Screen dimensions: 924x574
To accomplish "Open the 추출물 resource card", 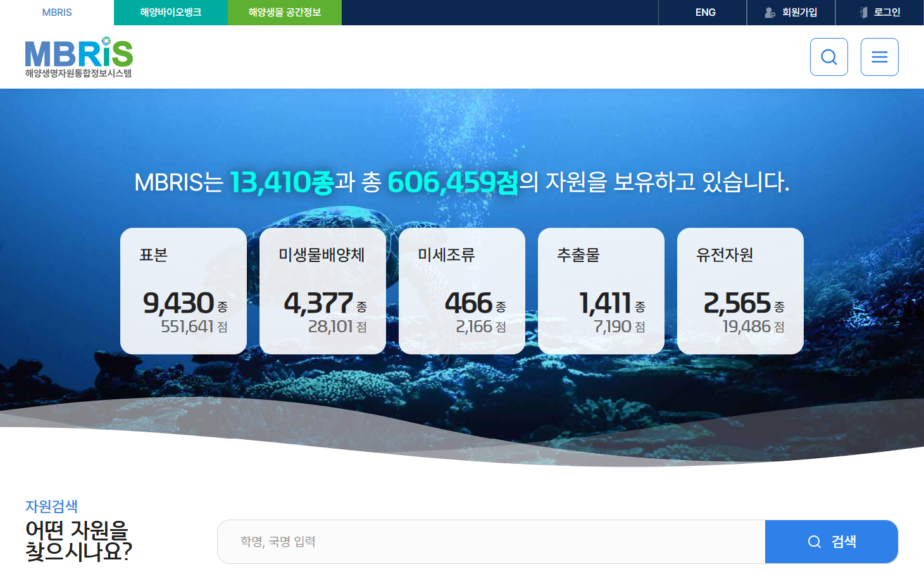I will point(601,291).
